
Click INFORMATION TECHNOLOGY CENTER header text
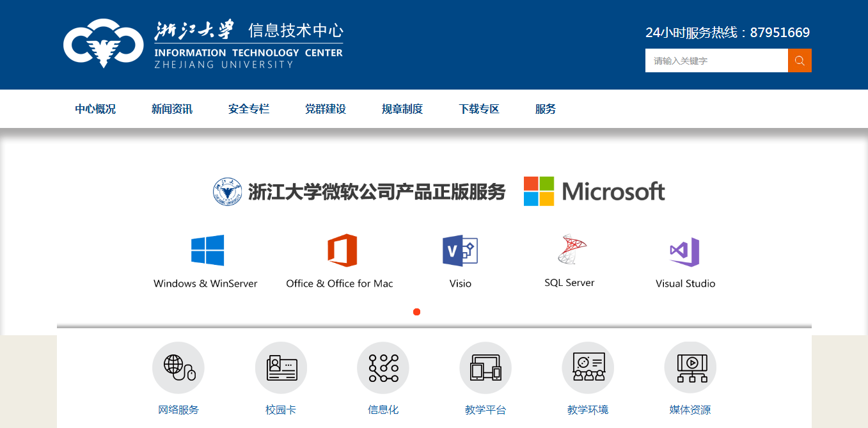[x=249, y=52]
